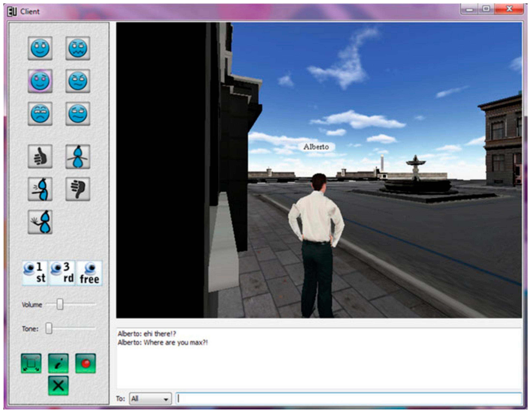Trigger the thumbs down gesture
Image resolution: width=532 pixels, height=414 pixels.
78,189
